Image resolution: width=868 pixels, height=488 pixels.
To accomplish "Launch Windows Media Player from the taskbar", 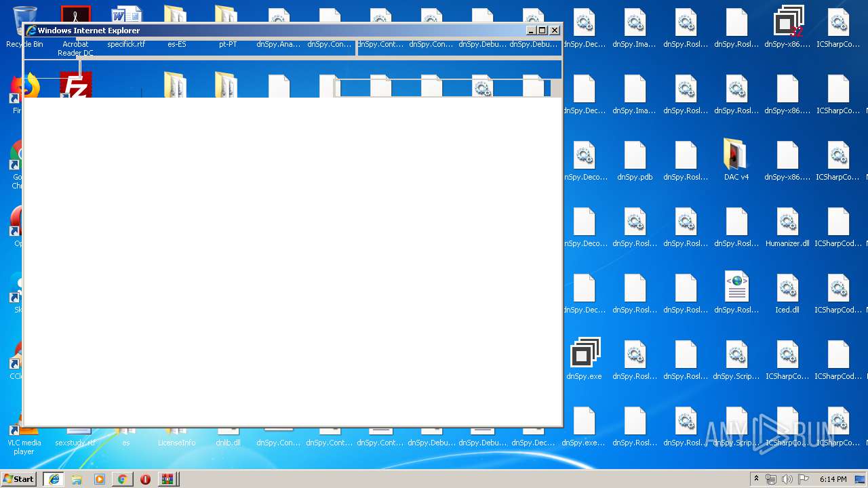I will 99,479.
